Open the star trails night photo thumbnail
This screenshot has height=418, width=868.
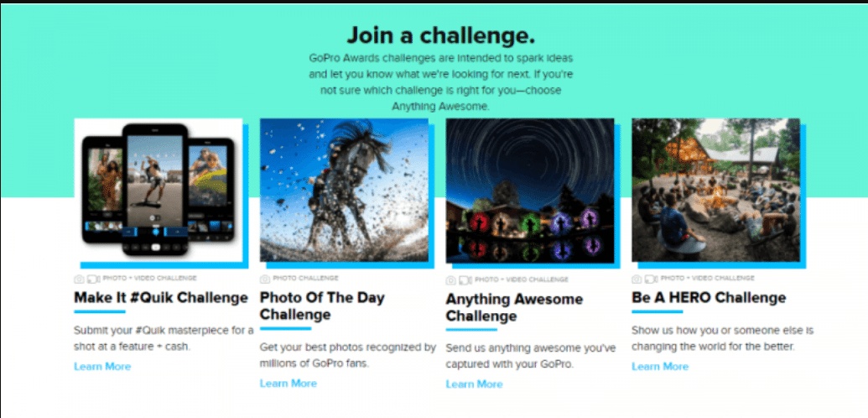tap(530, 191)
